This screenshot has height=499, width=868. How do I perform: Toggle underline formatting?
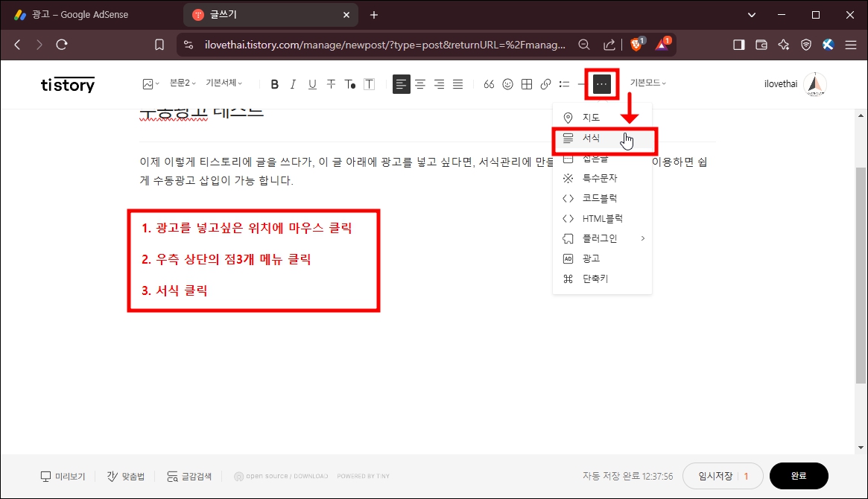point(312,84)
